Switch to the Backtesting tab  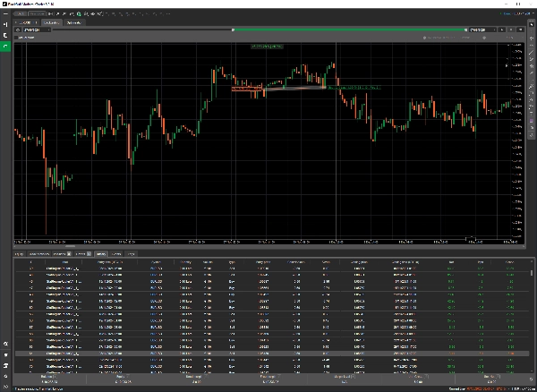[52, 22]
